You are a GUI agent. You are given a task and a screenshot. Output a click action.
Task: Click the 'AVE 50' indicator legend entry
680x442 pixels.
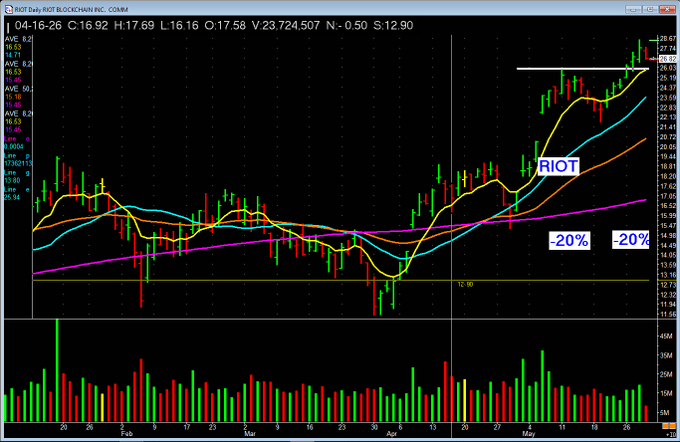[x=18, y=89]
